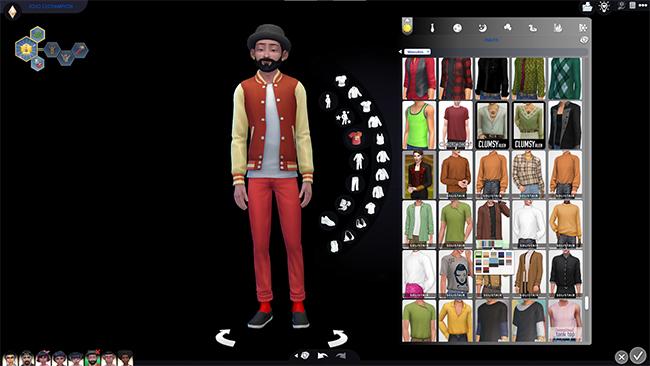Pick the mustard yellow sweater thumbnail
Viewport: 650px width, 366px height.
point(565,224)
